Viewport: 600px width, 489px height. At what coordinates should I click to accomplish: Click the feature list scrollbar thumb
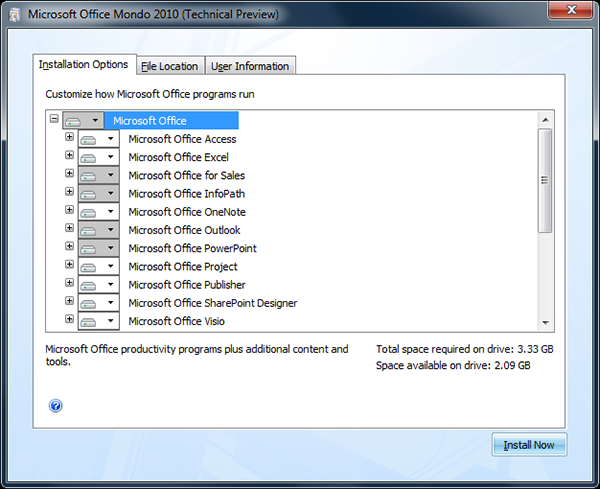(545, 180)
